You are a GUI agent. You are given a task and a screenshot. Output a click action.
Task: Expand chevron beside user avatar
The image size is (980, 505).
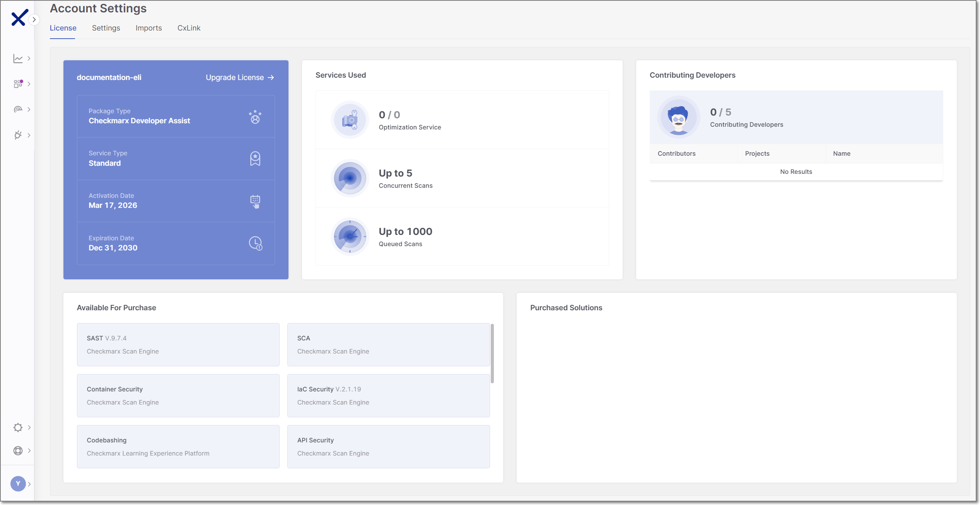pyautogui.click(x=29, y=484)
